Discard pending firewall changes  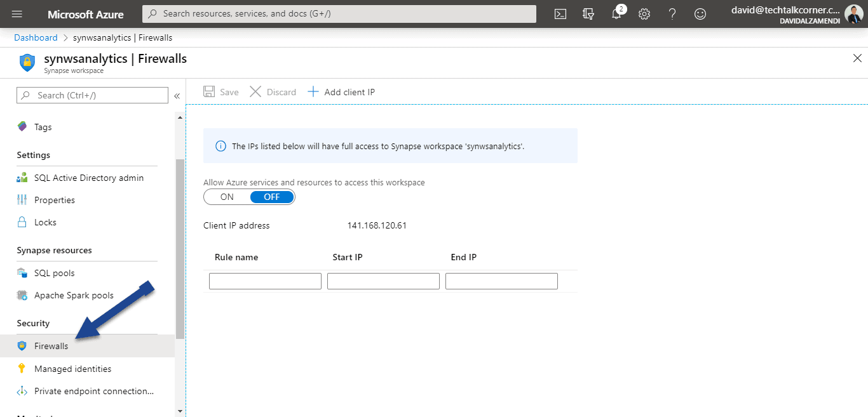(x=273, y=91)
